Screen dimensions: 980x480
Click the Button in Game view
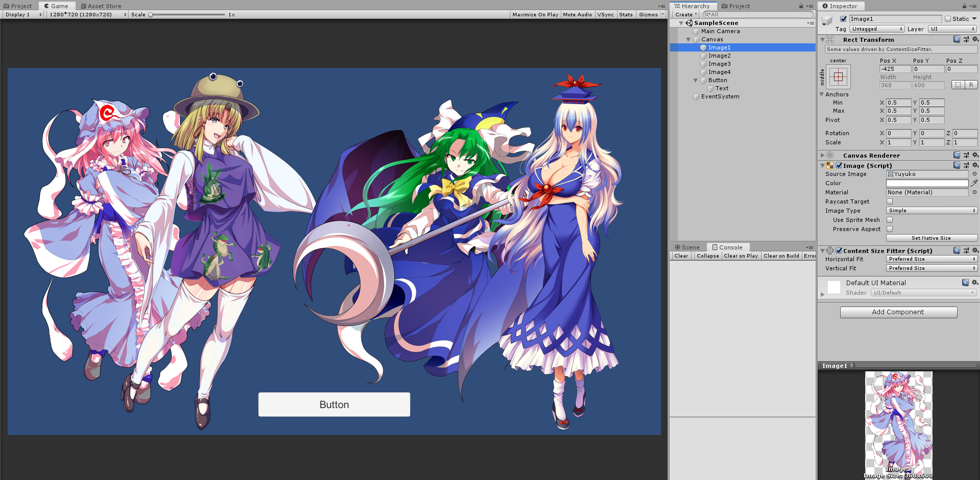[x=334, y=405]
